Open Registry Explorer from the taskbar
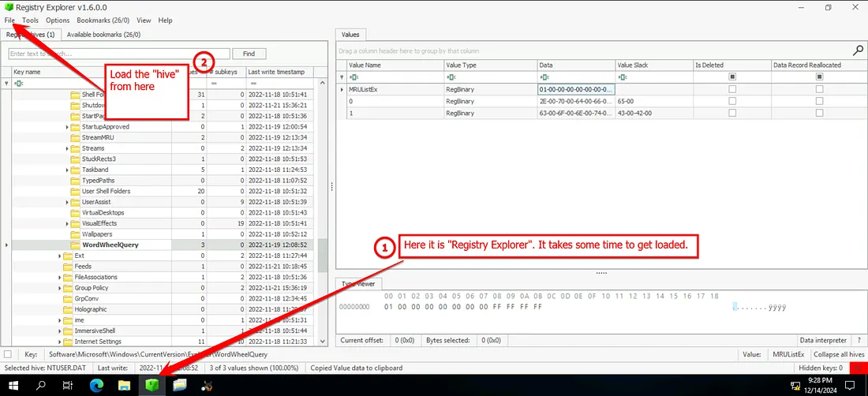This screenshot has height=396, width=868. pos(151,385)
